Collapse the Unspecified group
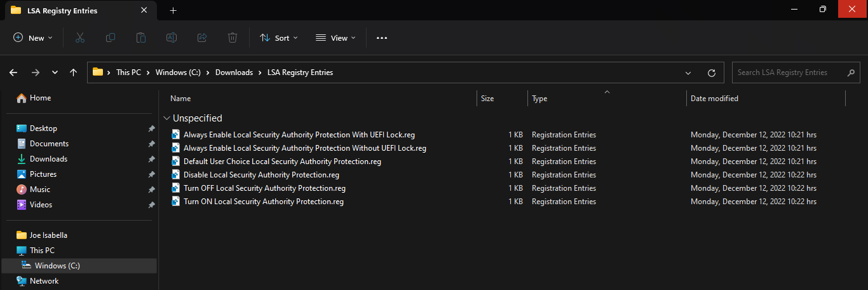Viewport: 868px width, 290px height. coord(166,118)
